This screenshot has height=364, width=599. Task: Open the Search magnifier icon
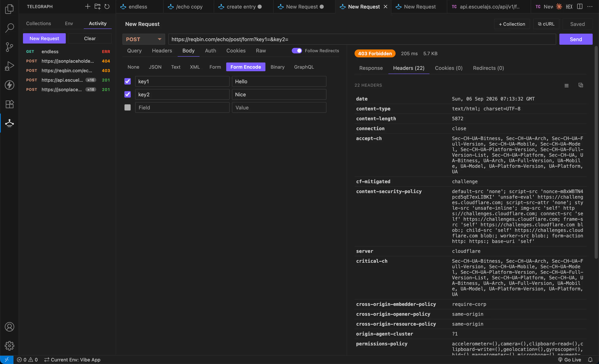(x=9, y=28)
